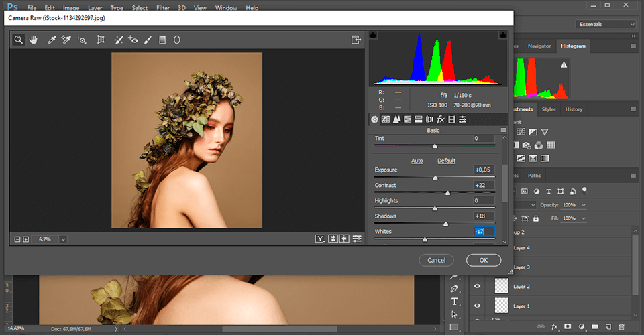Select the Adjustment Brush tool
The height and width of the screenshot is (335, 644).
148,40
